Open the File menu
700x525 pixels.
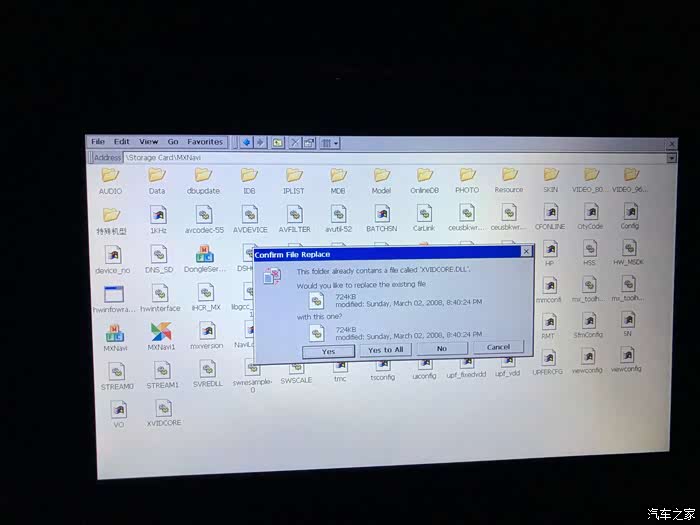pos(98,142)
